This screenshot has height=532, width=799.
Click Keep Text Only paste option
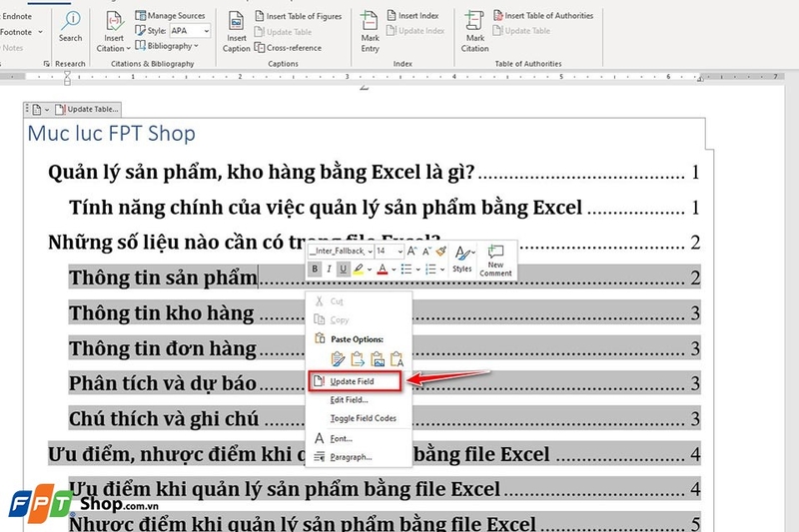[x=398, y=359]
